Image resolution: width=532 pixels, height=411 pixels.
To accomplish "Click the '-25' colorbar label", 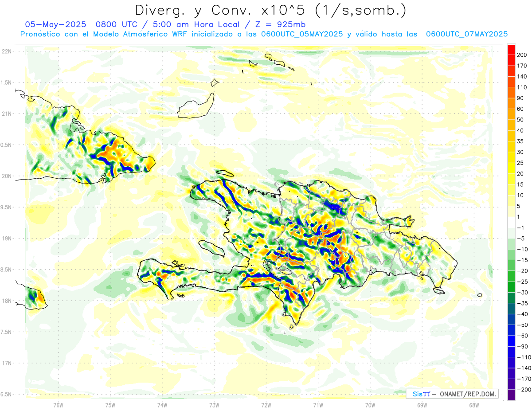I will pos(522,282).
